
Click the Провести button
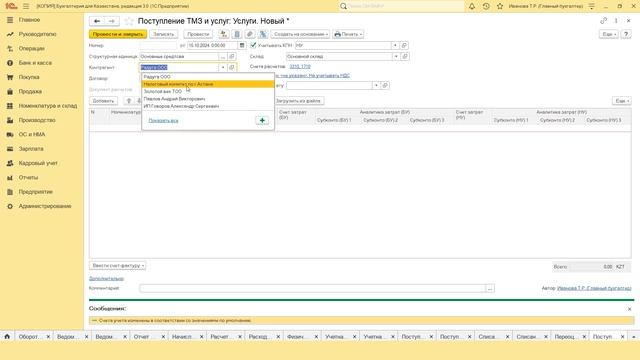pyautogui.click(x=198, y=34)
